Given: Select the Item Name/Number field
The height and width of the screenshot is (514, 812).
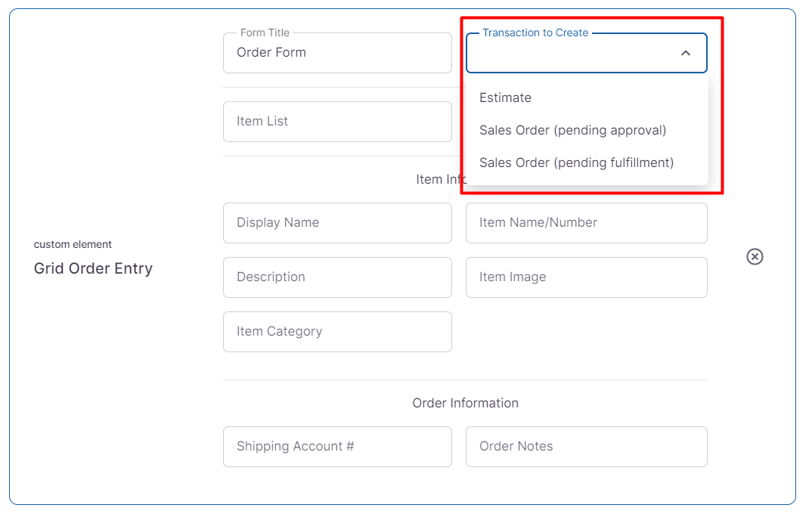Looking at the screenshot, I should [x=586, y=223].
